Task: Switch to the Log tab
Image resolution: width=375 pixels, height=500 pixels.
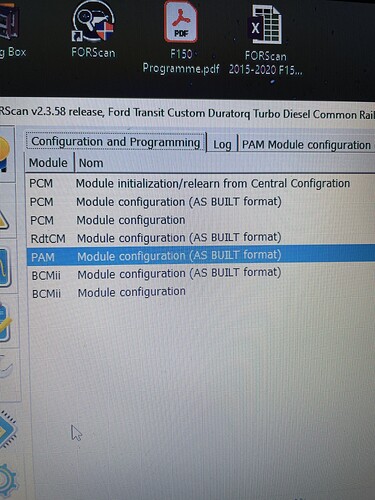Action: [x=222, y=144]
